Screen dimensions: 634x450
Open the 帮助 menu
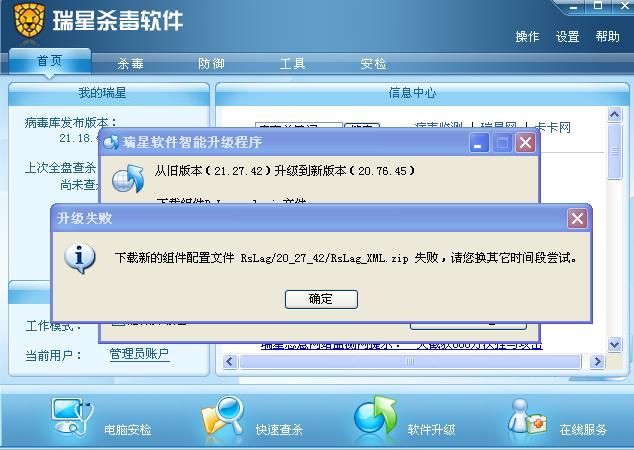tap(607, 37)
